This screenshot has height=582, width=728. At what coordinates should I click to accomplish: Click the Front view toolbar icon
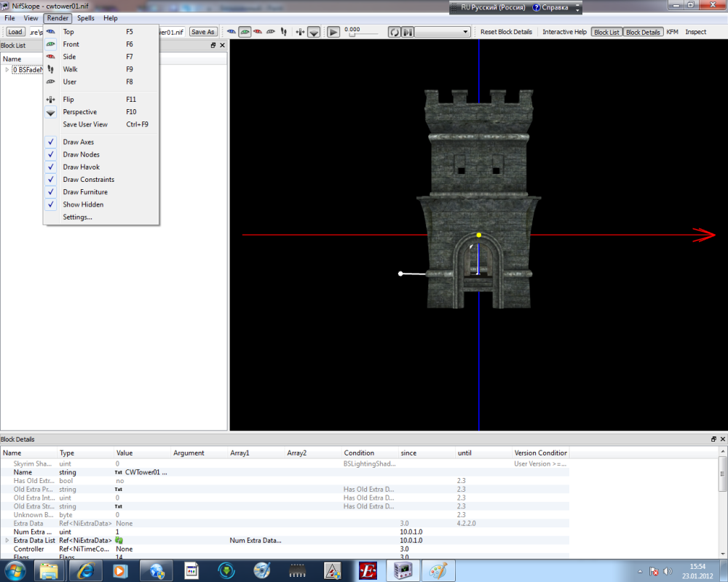tap(245, 31)
